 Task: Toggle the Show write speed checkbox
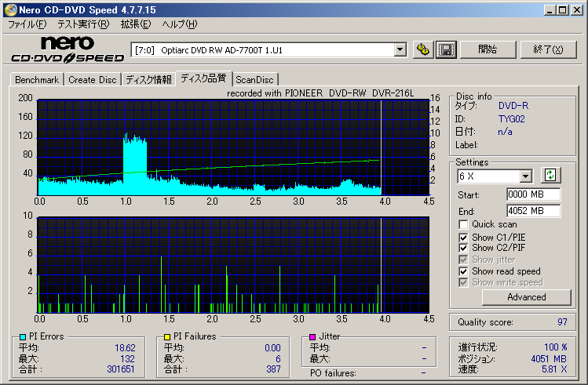coord(463,282)
